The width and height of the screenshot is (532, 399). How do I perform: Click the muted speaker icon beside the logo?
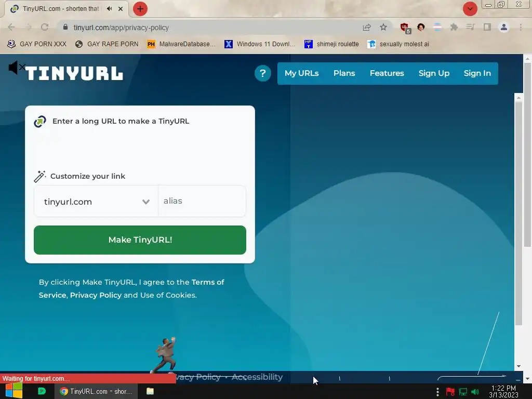coord(17,68)
